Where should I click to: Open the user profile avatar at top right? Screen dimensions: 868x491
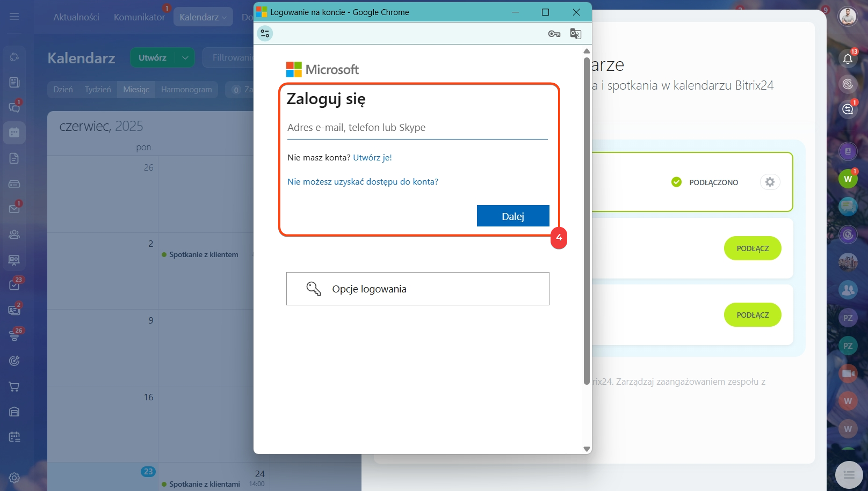click(x=848, y=17)
